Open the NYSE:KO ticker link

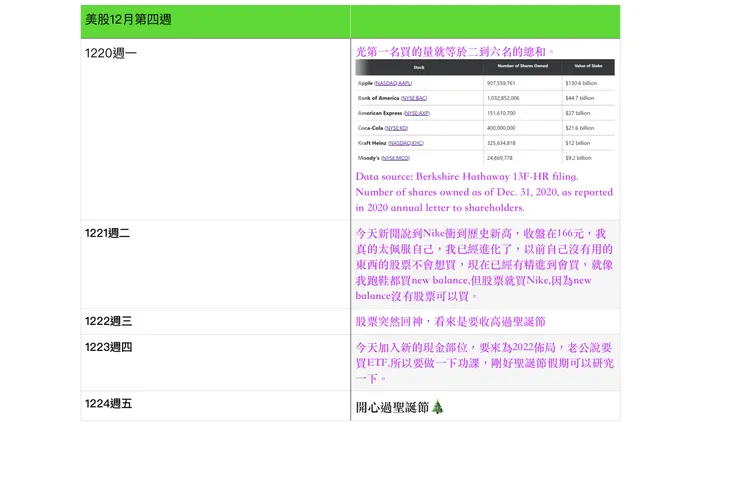point(396,128)
